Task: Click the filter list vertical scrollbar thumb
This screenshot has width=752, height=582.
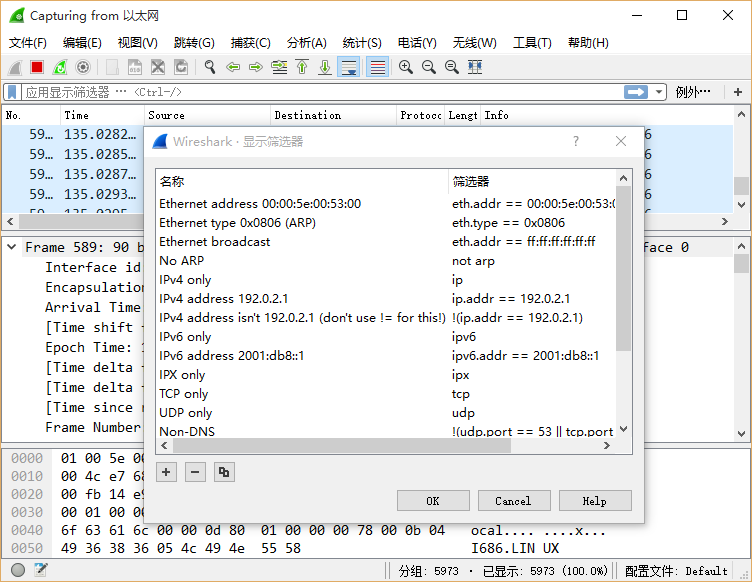Action: click(623, 268)
